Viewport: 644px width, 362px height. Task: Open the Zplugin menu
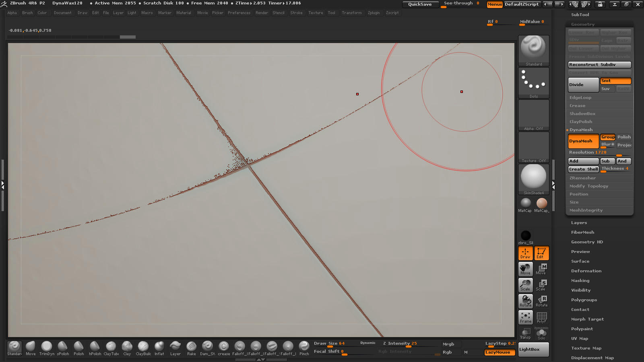[x=374, y=13]
